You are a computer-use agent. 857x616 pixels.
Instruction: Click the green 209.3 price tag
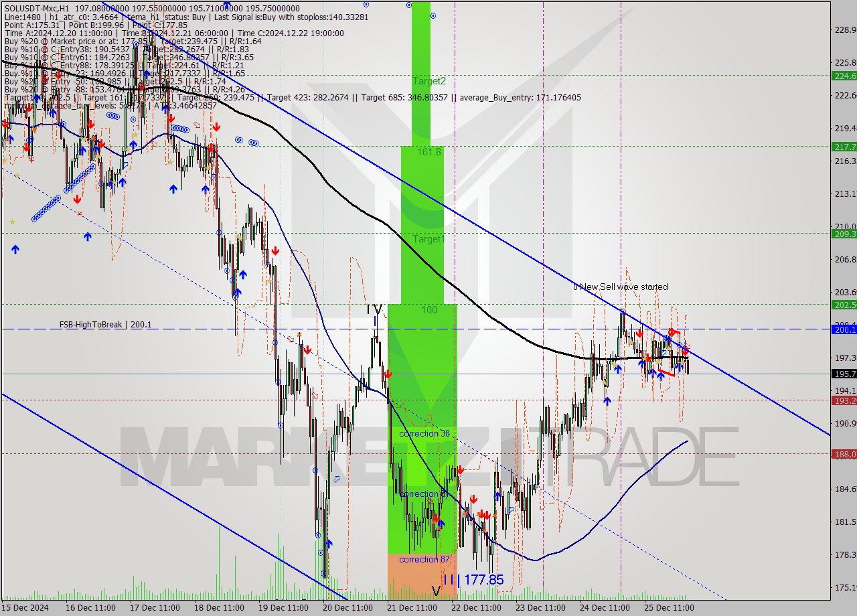click(x=844, y=234)
